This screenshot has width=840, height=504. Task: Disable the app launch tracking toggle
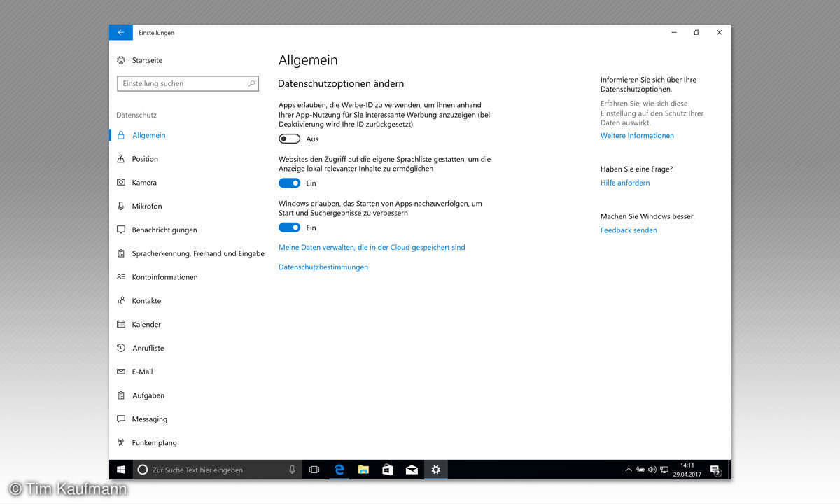[289, 227]
